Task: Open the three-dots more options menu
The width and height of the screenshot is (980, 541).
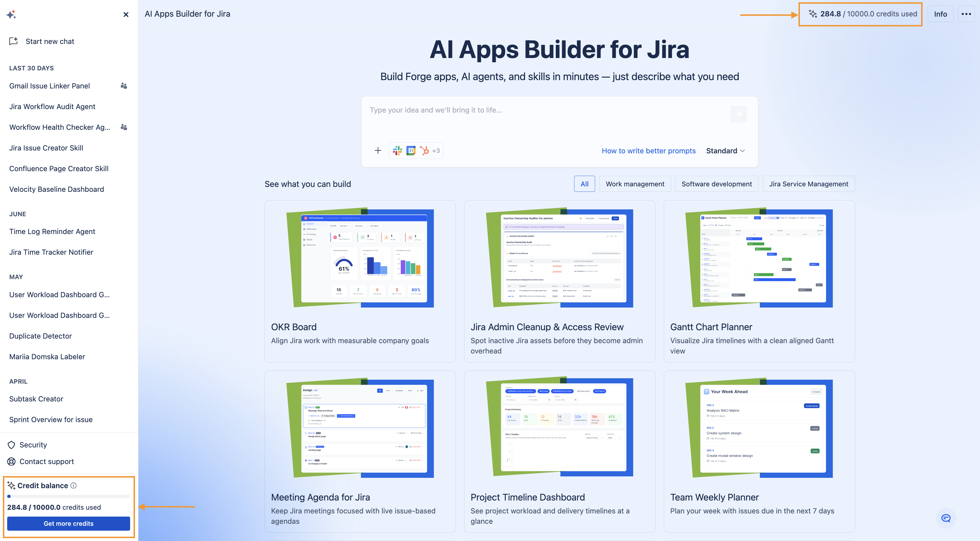Action: coord(966,14)
